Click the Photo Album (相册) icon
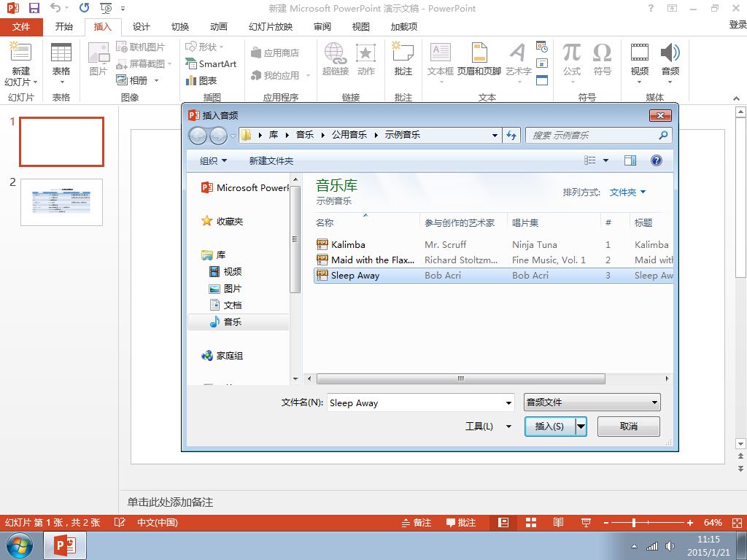This screenshot has height=560, width=747. pos(122,80)
